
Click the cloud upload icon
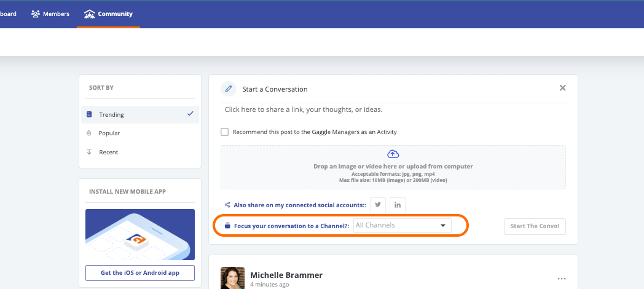(393, 154)
